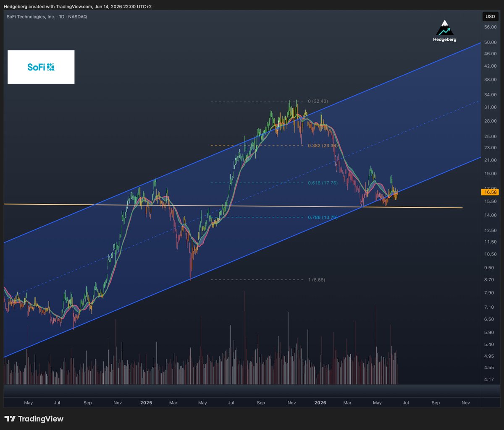Click the 56.00 price axis label
Image resolution: width=504 pixels, height=430 pixels.
490,27
